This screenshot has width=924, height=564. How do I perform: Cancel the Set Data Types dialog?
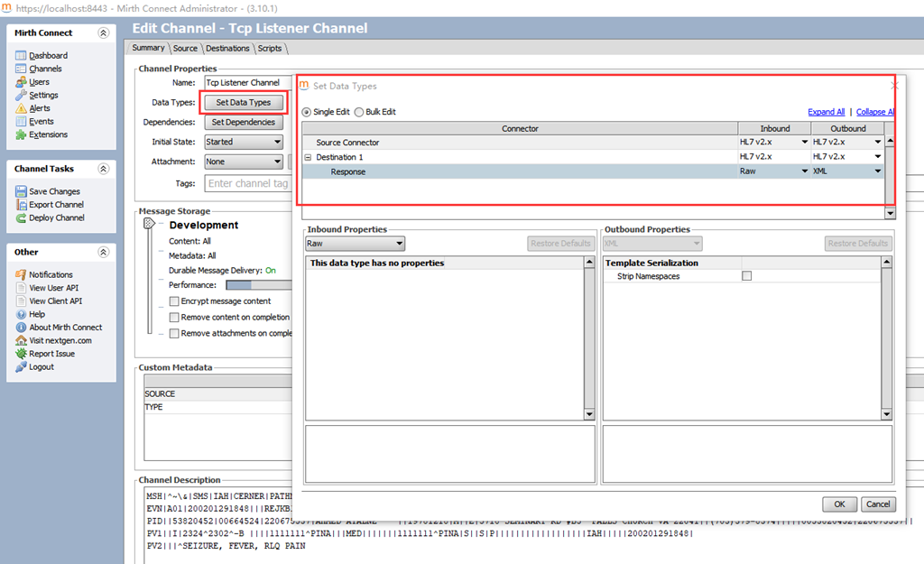click(878, 504)
